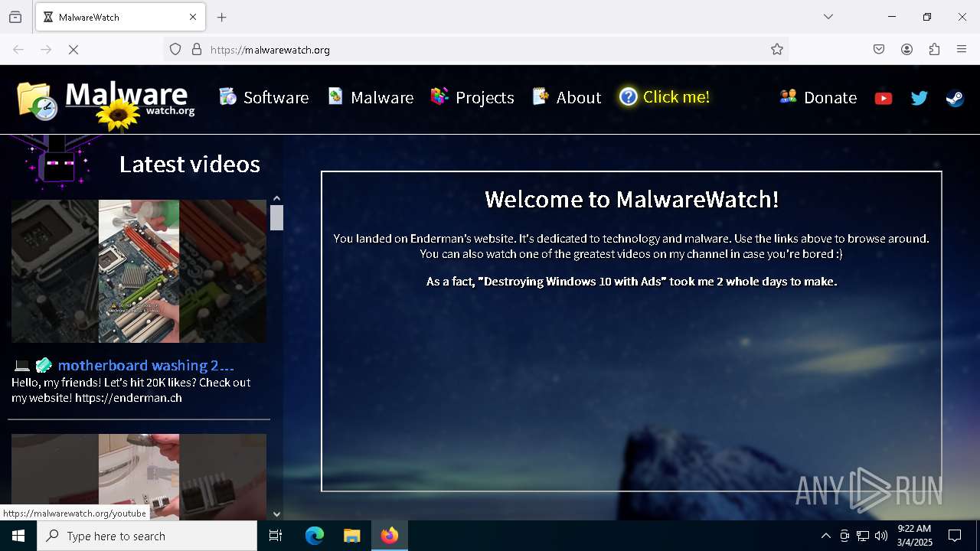The image size is (980, 551).
Task: Open the 'motherboard washing 2...' video title
Action: click(x=145, y=365)
